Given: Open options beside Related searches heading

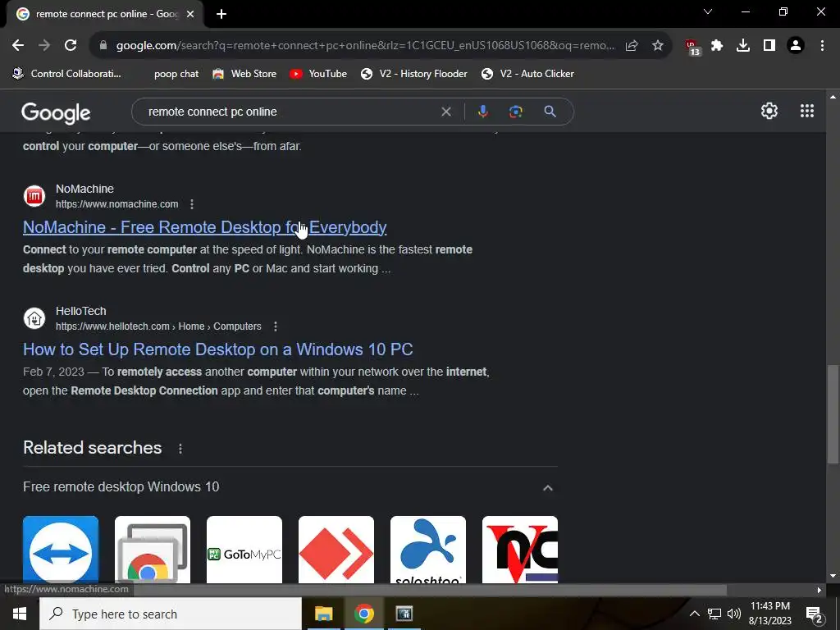Looking at the screenshot, I should click(x=180, y=449).
